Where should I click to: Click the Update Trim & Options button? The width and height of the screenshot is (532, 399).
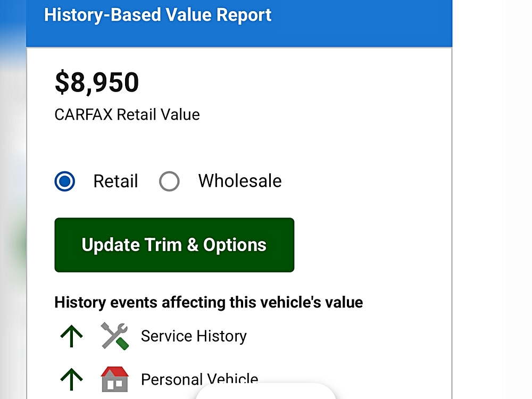click(174, 245)
